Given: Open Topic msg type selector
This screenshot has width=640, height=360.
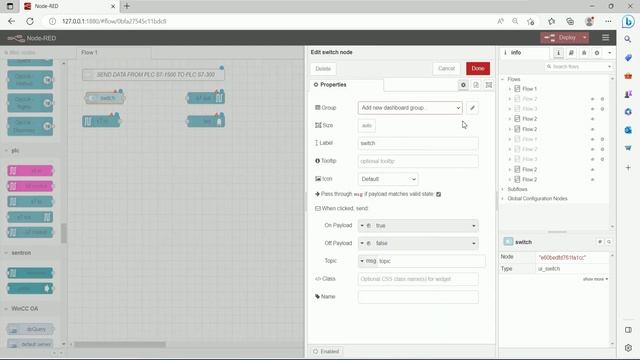Looking at the screenshot, I should tap(368, 261).
